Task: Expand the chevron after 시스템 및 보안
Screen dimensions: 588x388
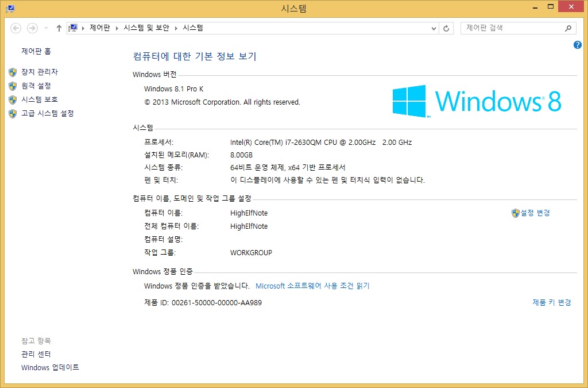Action: pyautogui.click(x=176, y=28)
